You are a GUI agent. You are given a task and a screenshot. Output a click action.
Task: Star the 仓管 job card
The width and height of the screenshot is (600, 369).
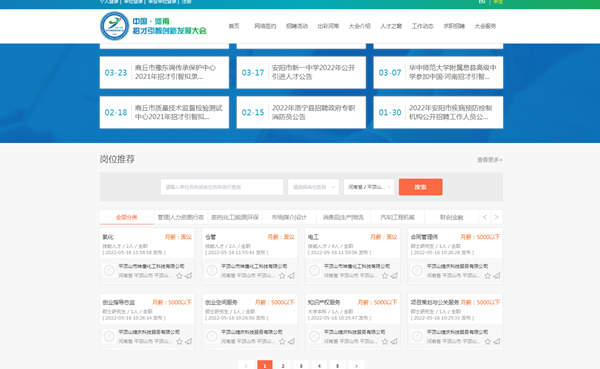(282, 276)
